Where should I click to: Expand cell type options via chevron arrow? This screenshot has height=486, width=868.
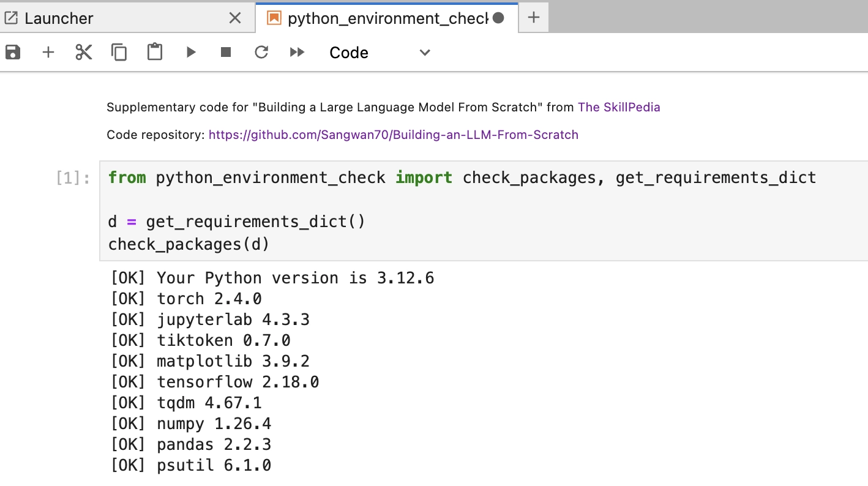425,53
